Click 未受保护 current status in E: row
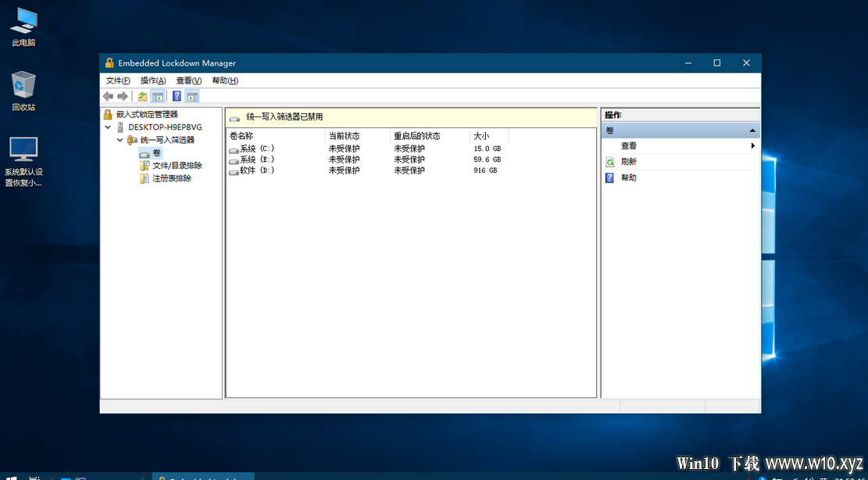 (344, 159)
